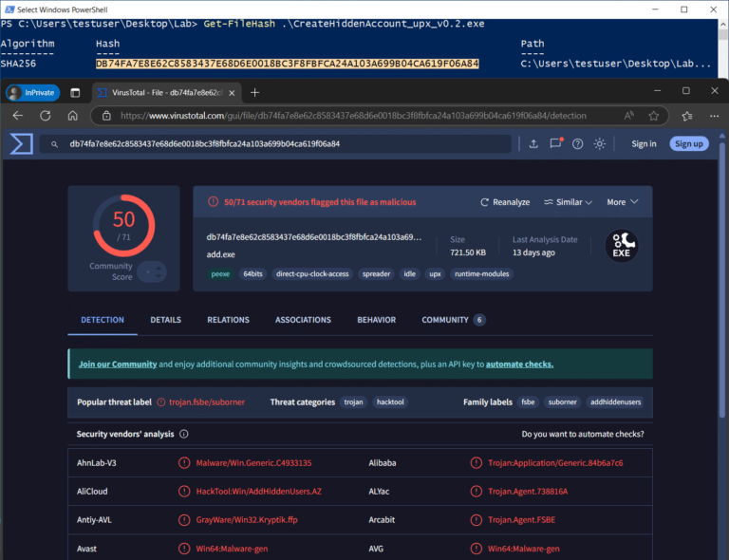729x560 pixels.
Task: Click Antiy-AVL detection alert icon
Action: coord(184,519)
